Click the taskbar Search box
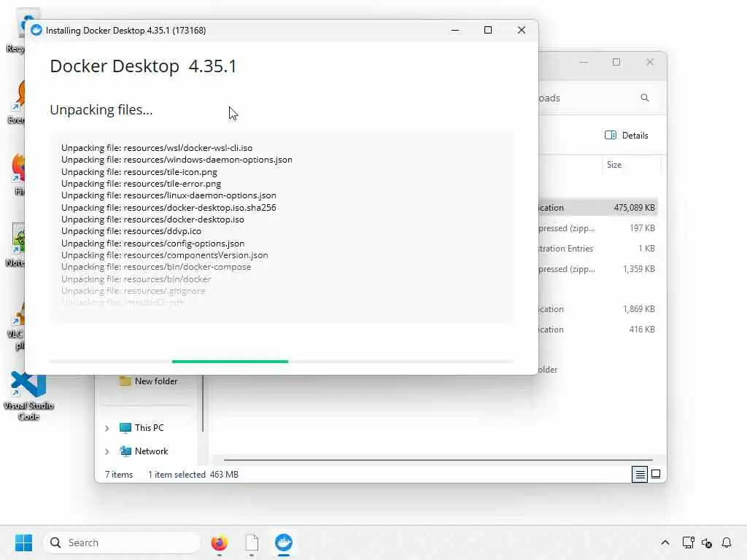This screenshot has width=747, height=560. point(122,542)
